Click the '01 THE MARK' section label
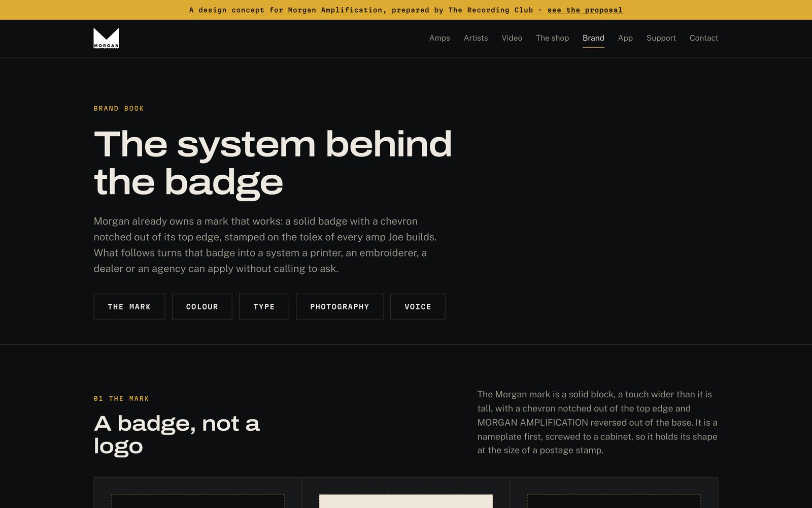Image resolution: width=812 pixels, height=508 pixels. click(x=121, y=398)
